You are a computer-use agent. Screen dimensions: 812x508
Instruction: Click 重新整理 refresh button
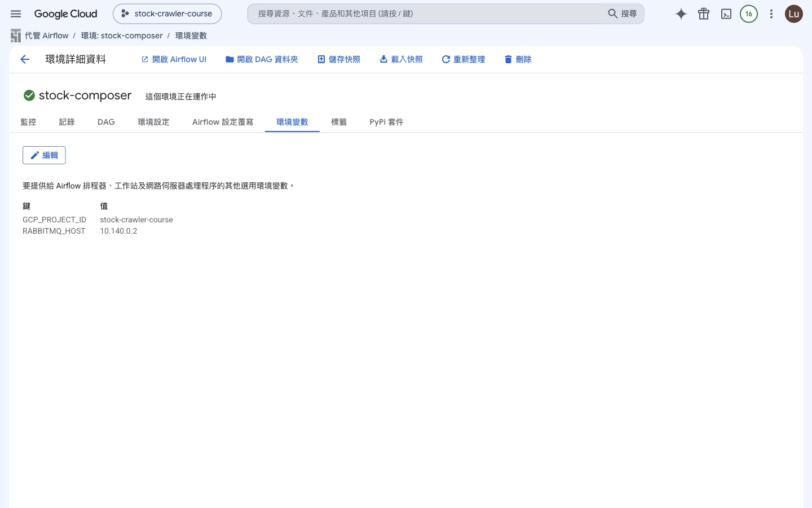(x=464, y=59)
